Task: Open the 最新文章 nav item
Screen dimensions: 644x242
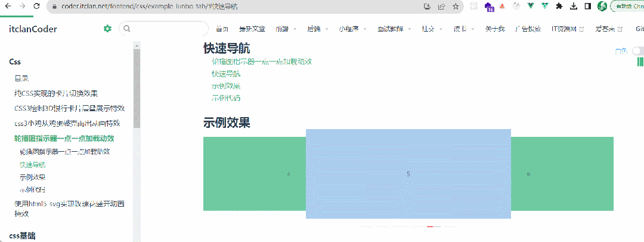Action: click(252, 29)
